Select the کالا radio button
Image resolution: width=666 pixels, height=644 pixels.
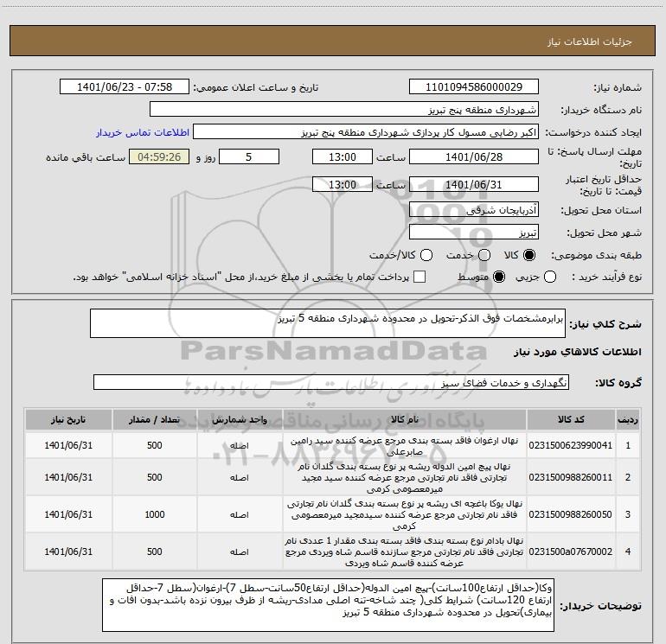tap(529, 255)
